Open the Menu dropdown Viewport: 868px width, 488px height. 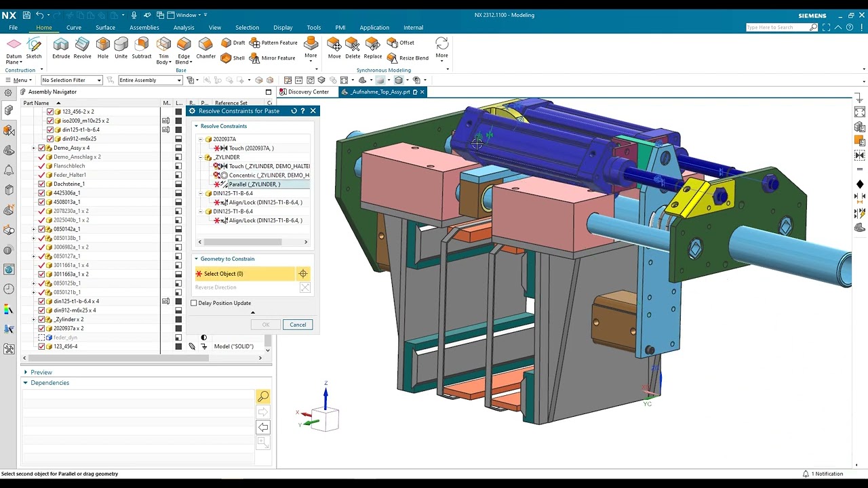pyautogui.click(x=18, y=80)
